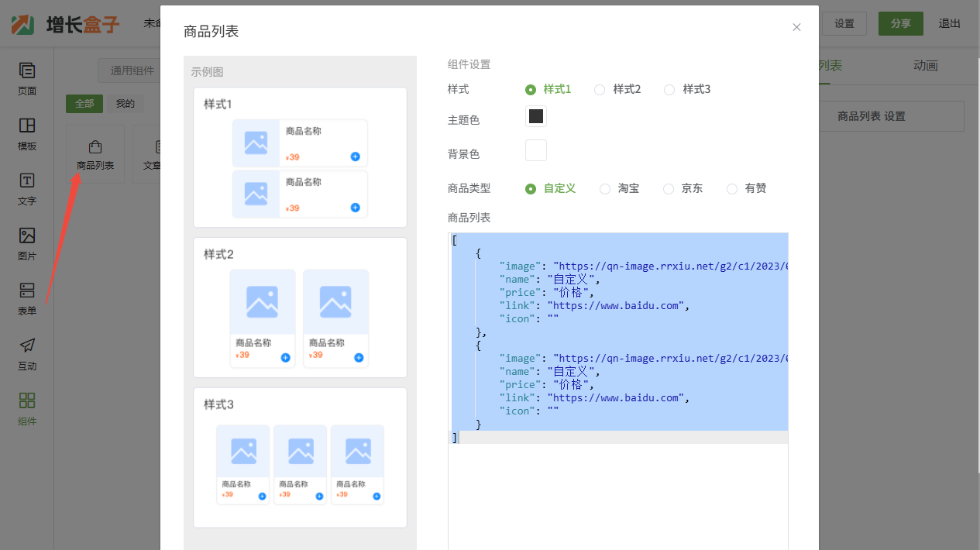Select the 样式3 radio button

669,89
